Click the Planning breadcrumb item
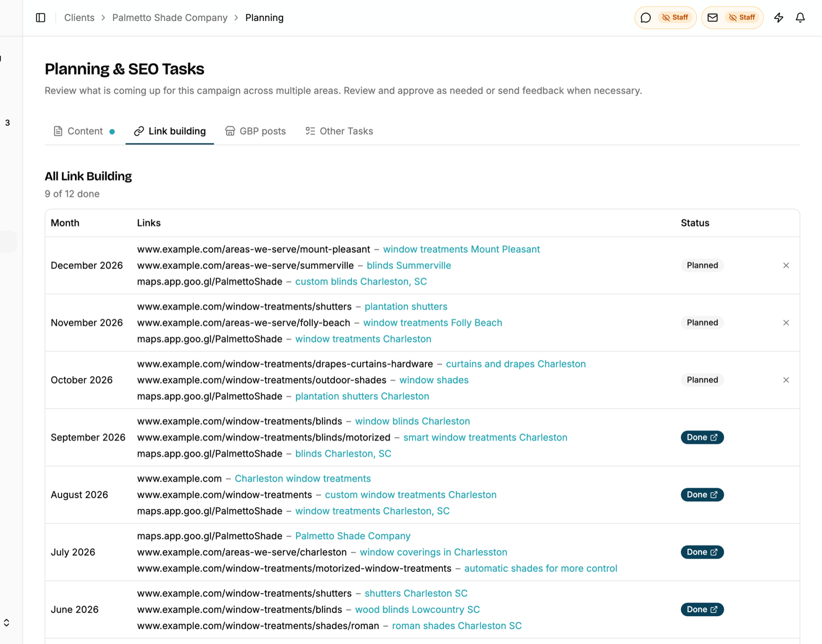822x644 pixels. tap(265, 18)
